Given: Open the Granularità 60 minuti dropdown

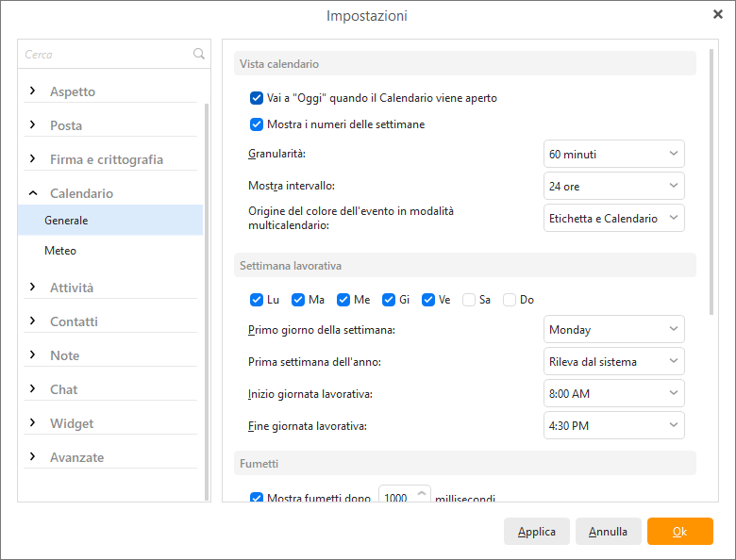Looking at the screenshot, I should (614, 154).
